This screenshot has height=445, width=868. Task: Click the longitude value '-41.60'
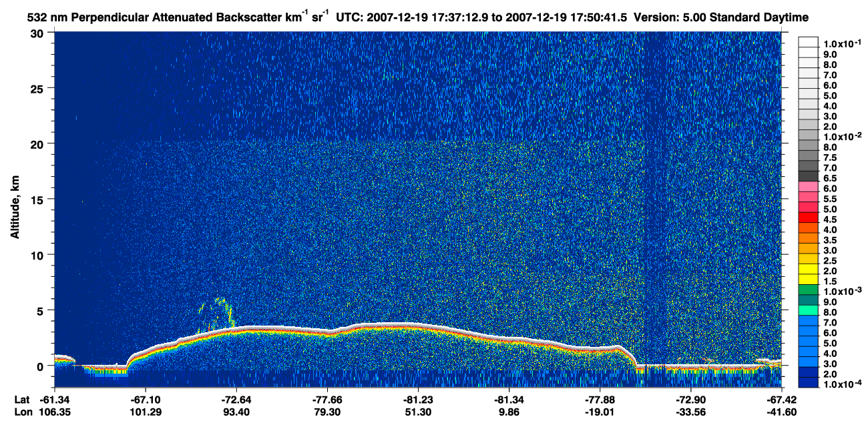pyautogui.click(x=781, y=412)
